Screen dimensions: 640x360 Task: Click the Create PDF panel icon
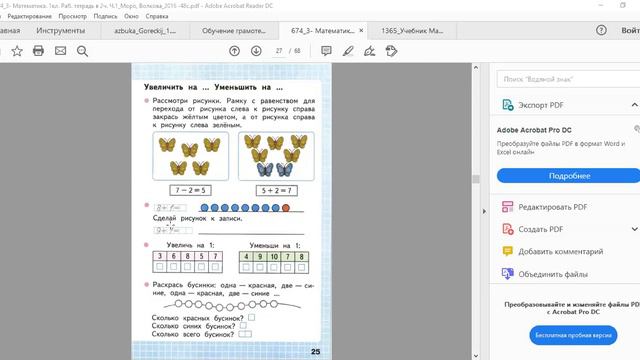[x=508, y=229]
